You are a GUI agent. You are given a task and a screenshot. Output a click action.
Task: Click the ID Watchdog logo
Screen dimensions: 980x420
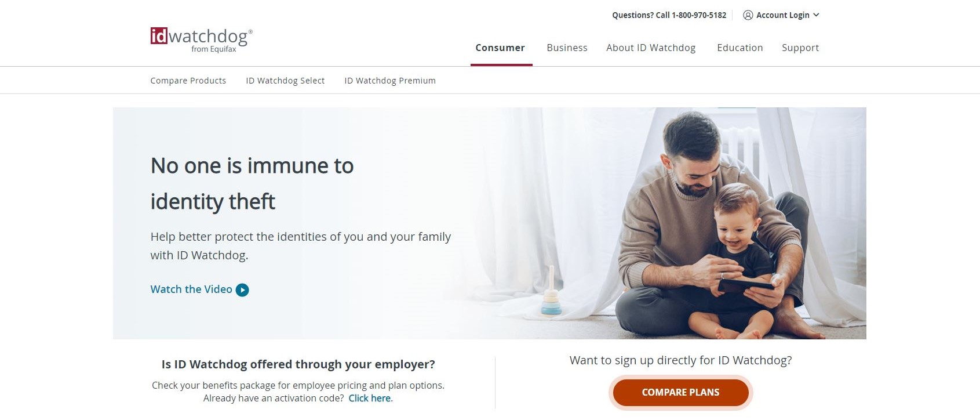point(201,39)
